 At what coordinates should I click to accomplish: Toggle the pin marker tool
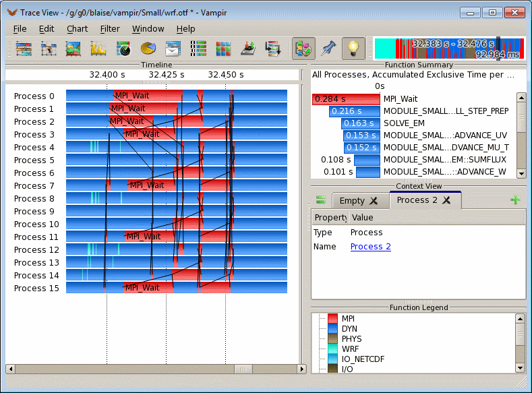coord(328,49)
